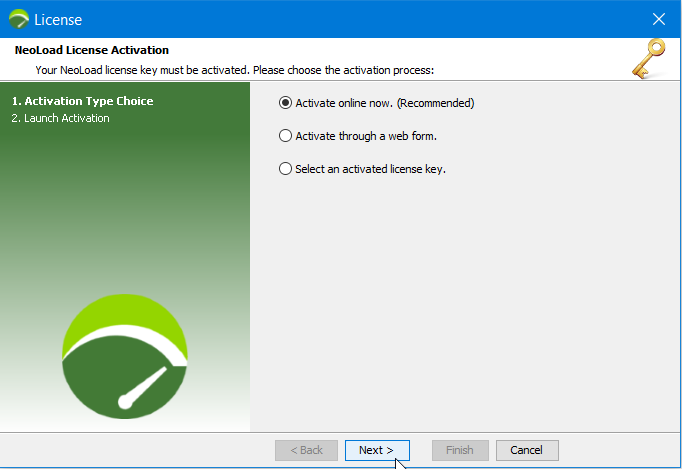Click step 2 'Launch Activation' in sidebar

(x=60, y=118)
